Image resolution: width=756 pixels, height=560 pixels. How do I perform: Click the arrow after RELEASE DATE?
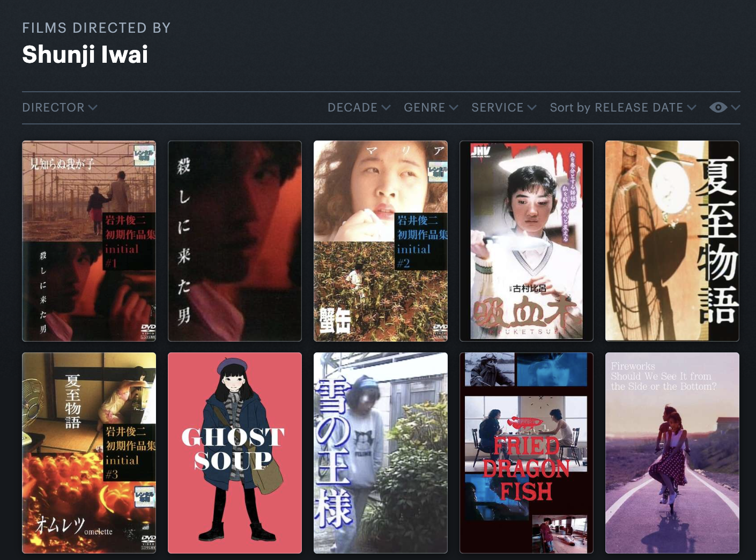[692, 107]
